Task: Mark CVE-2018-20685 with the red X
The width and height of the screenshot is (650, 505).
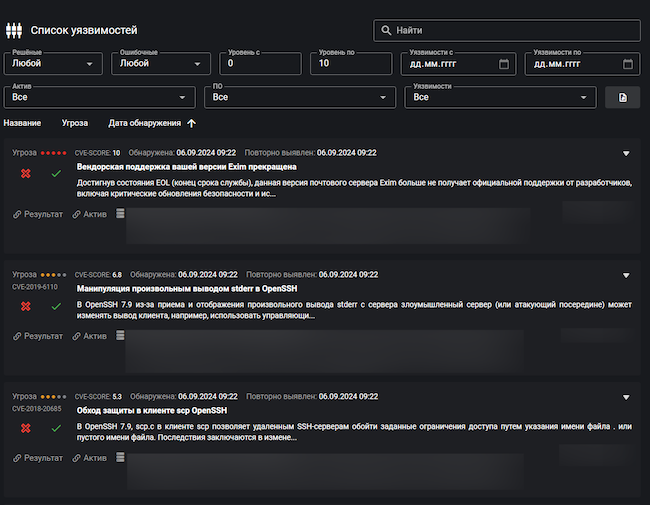Action: [25, 428]
